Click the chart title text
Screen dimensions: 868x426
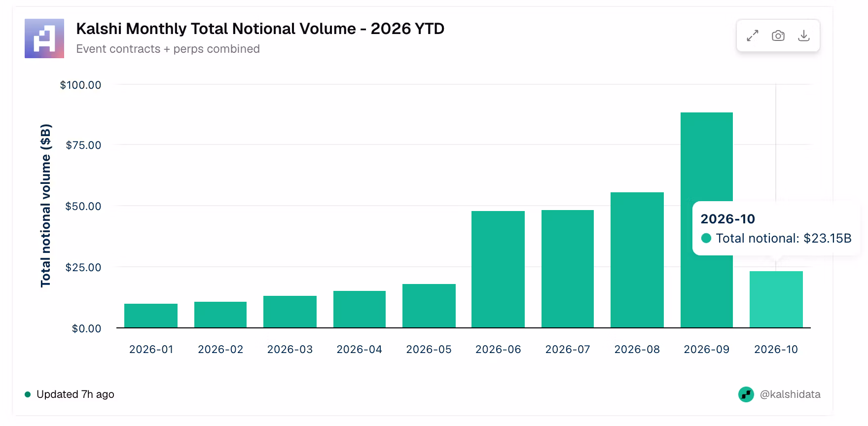[260, 29]
